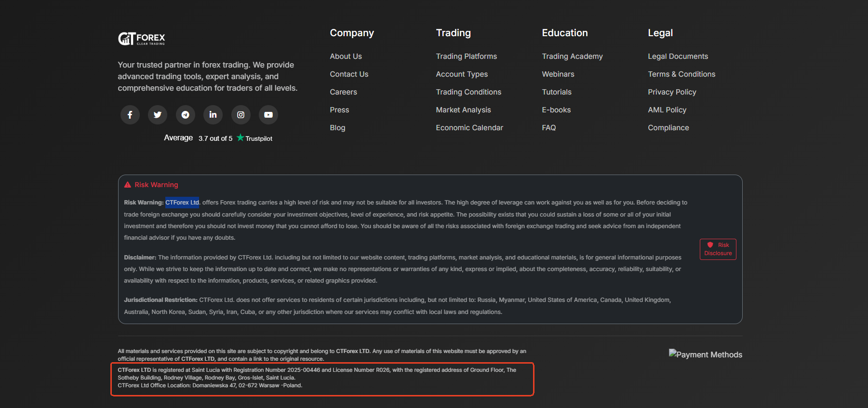Click the Instagram social icon
The image size is (868, 408).
(240, 115)
